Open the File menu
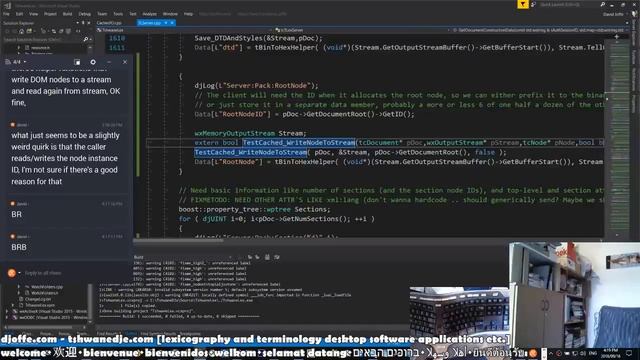This screenshot has width=640, height=360. 6,14
